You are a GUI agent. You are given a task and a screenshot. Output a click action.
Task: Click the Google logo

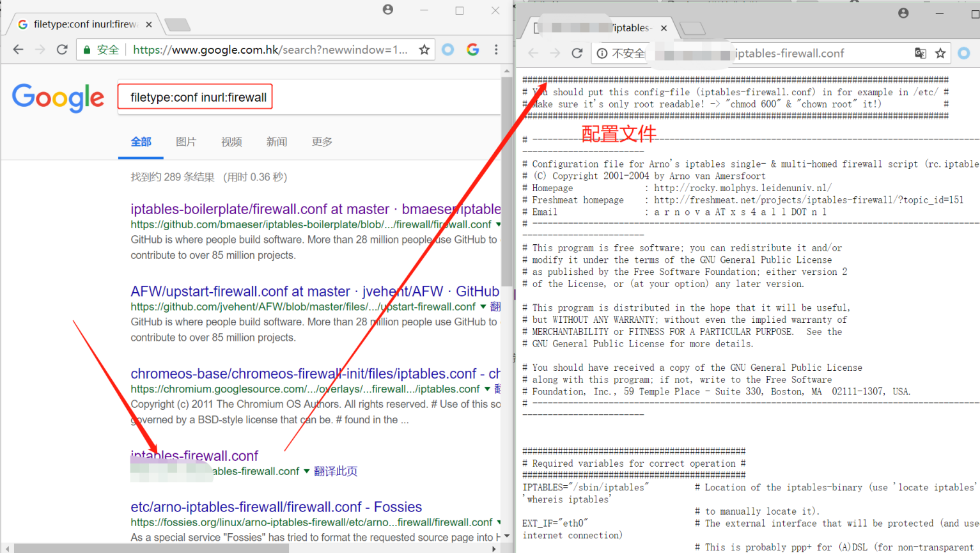[x=58, y=98]
